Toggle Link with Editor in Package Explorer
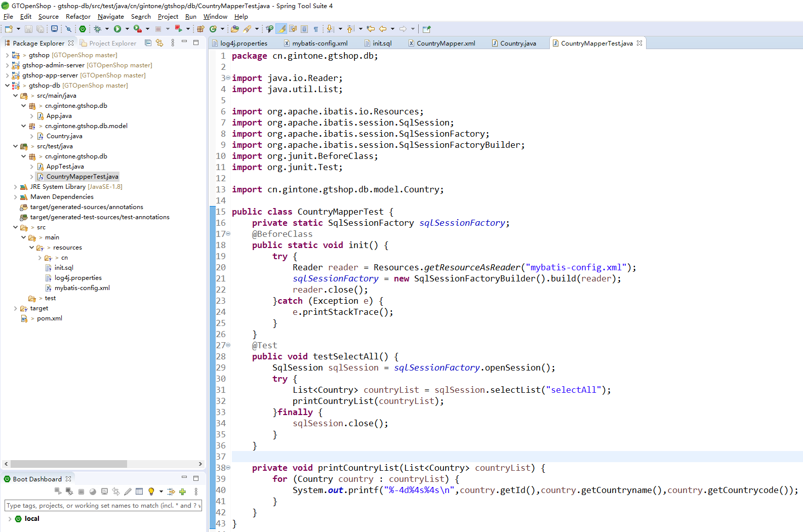This screenshot has width=803, height=532. pyautogui.click(x=159, y=43)
